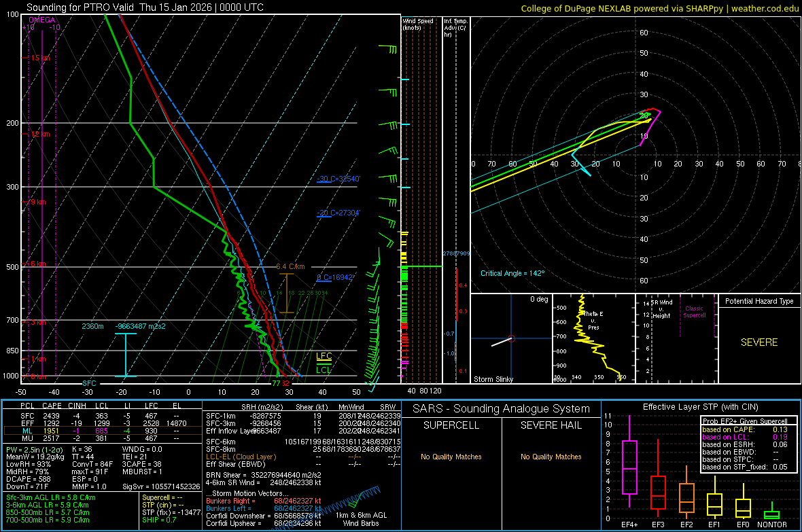
Task: Click the 'SFC-6km' kinematics row label
Action: [x=221, y=442]
